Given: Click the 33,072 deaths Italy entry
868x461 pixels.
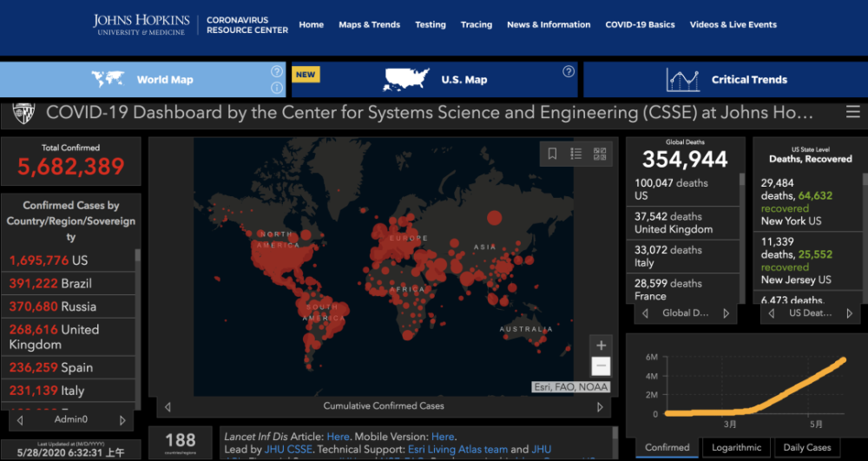Looking at the screenshot, I should tap(682, 256).
